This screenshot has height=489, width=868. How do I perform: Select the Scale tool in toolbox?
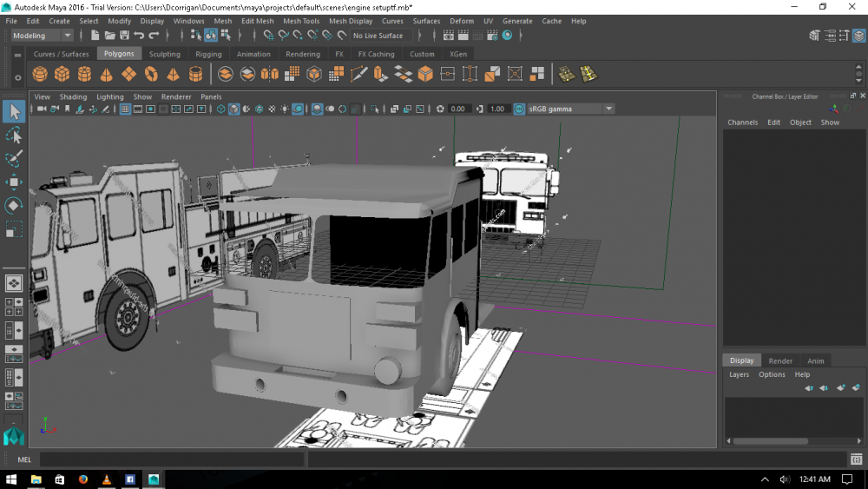(14, 229)
